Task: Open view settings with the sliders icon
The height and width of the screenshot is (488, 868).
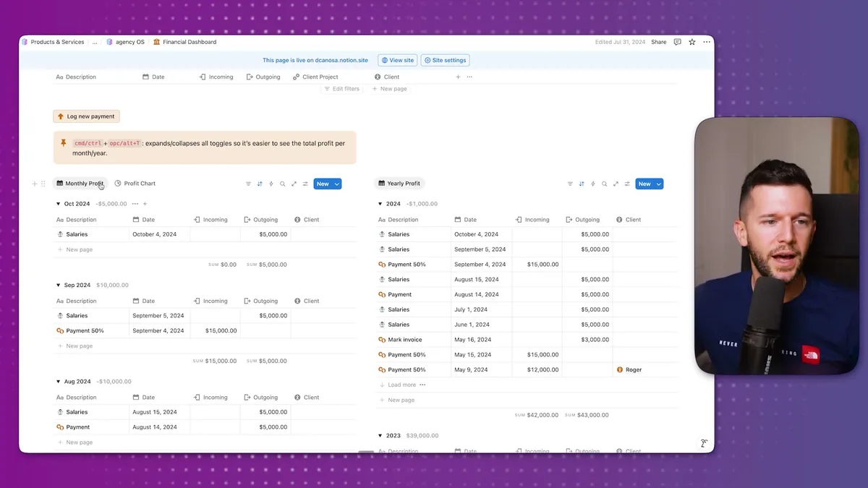Action: 305,184
